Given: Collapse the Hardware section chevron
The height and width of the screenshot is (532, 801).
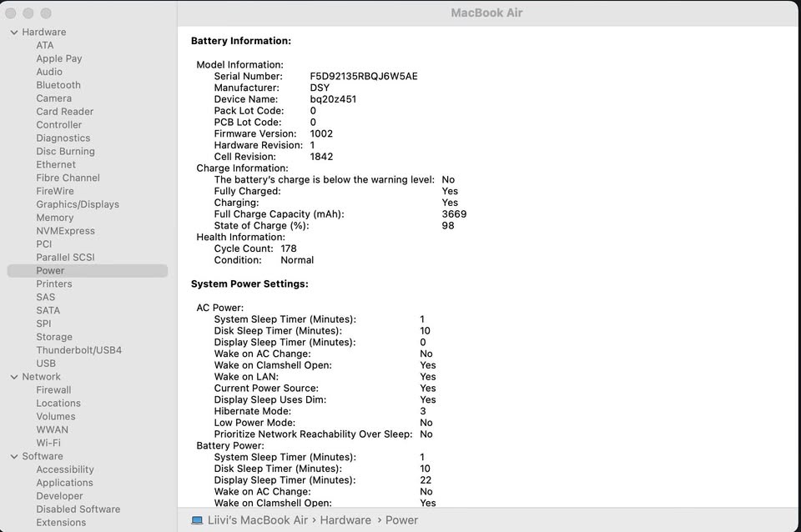Looking at the screenshot, I should 14,33.
